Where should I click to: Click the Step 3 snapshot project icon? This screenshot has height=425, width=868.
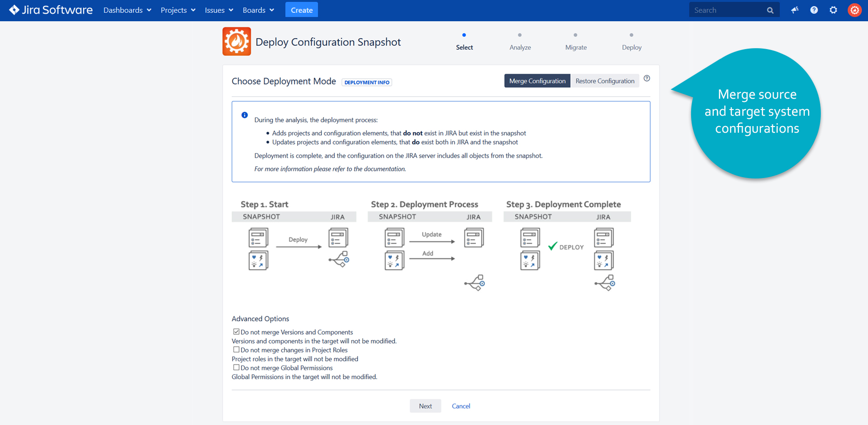(530, 238)
